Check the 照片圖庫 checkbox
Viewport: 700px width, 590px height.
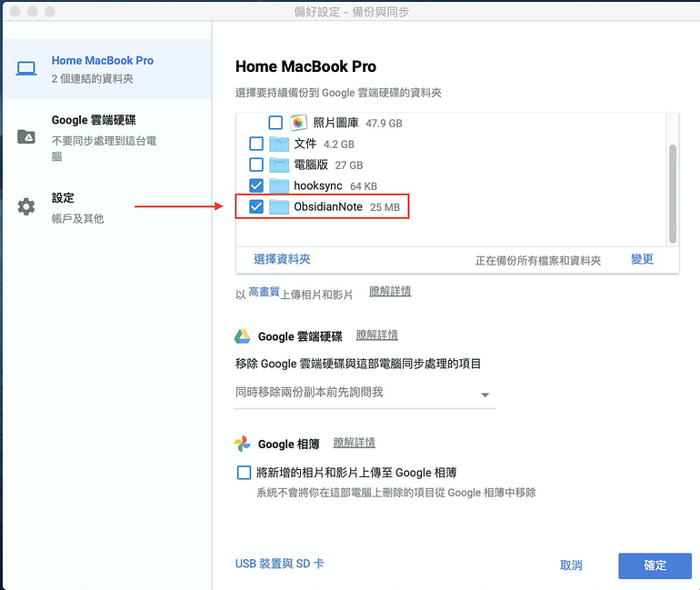coord(275,123)
